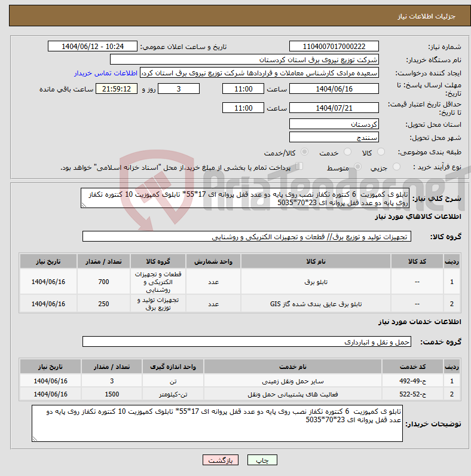Click service name فعالیت های پشتیبانی حمل ونقل

pyautogui.click(x=292, y=394)
